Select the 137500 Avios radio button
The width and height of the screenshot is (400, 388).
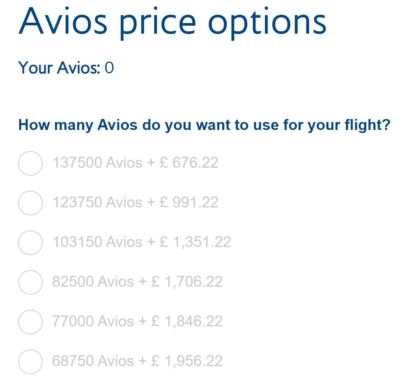(30, 163)
